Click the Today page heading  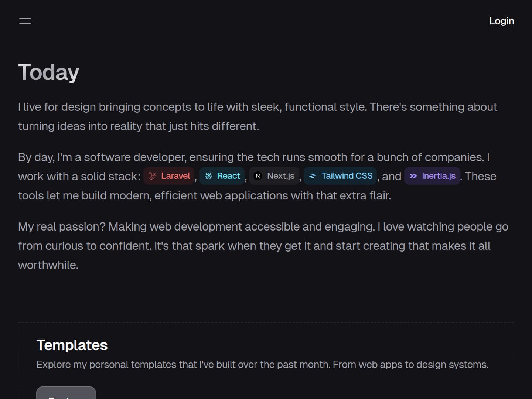[x=49, y=72]
